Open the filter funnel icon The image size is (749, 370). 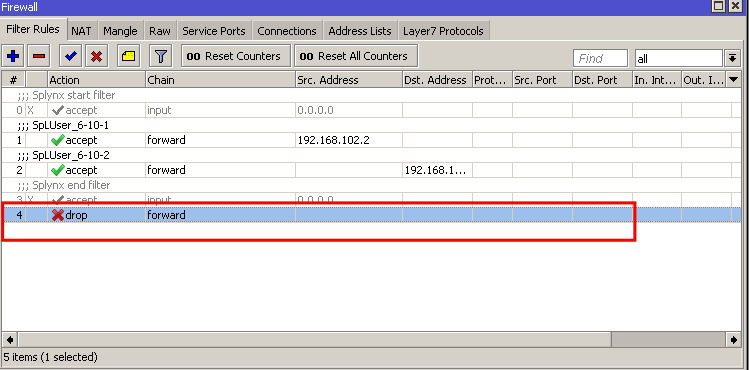click(x=160, y=56)
